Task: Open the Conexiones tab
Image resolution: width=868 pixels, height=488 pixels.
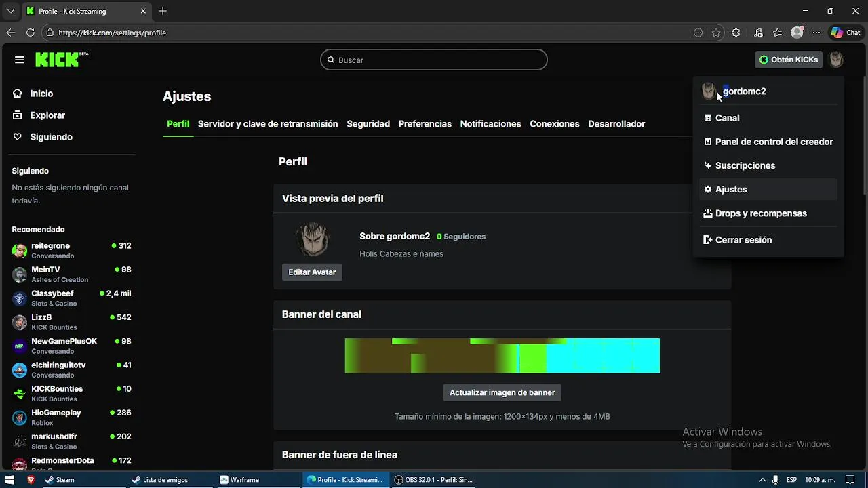Action: coord(555,124)
